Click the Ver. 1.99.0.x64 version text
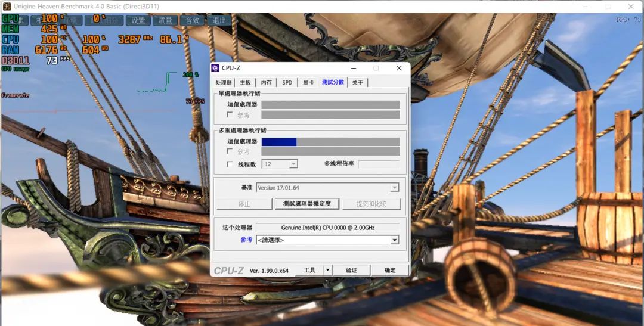The width and height of the screenshot is (644, 326). click(x=269, y=271)
